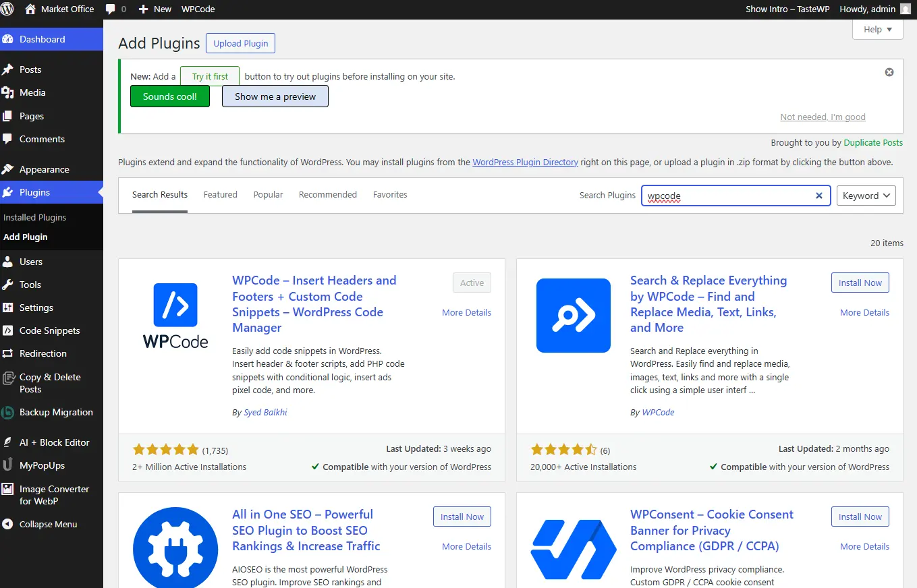
Task: Open More Details for All in One SEO
Action: click(x=466, y=546)
